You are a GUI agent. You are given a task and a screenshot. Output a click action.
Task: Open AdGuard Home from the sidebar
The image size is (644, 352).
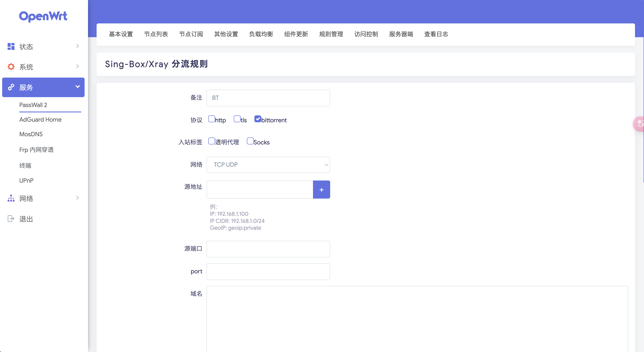click(x=41, y=120)
